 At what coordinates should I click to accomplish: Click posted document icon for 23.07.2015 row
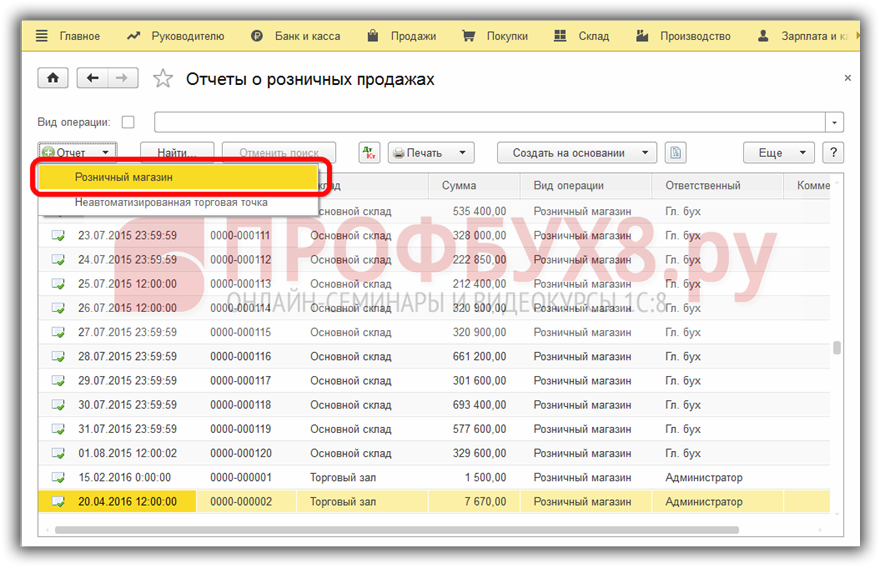(x=58, y=236)
